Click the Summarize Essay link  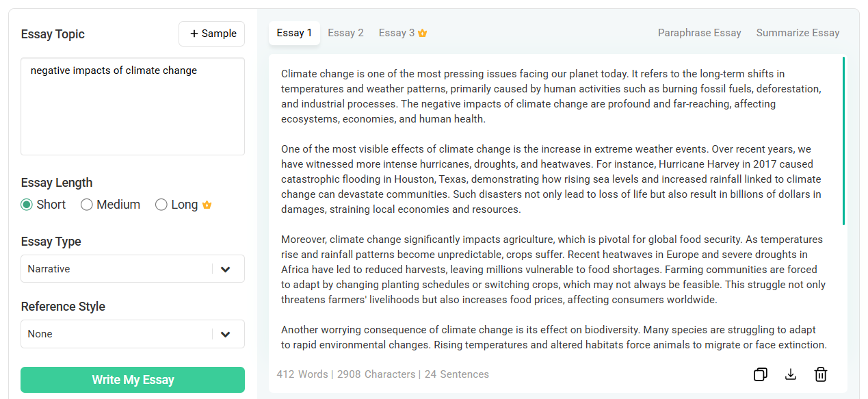798,33
